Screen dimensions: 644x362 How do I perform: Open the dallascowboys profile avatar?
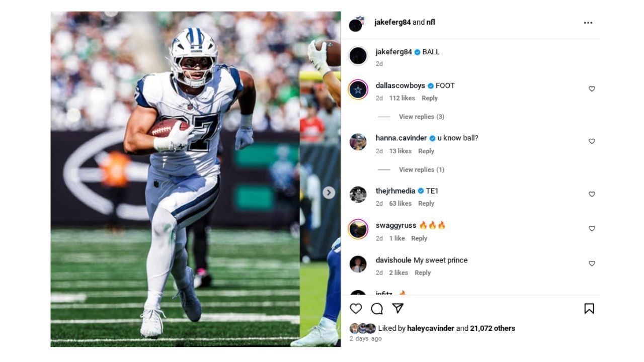tap(358, 89)
